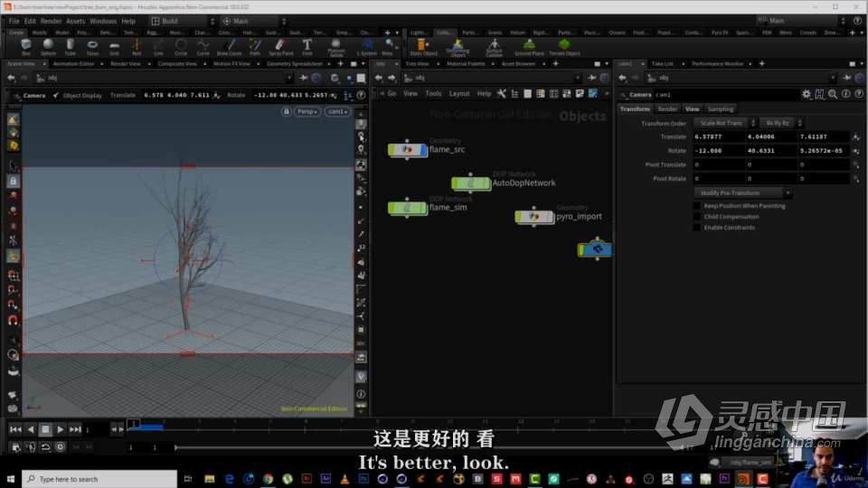
Task: Jump to last frame in timeline
Action: tap(75, 429)
